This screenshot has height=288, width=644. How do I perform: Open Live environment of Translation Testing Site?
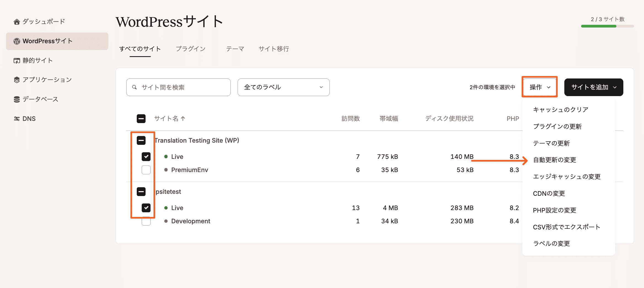coord(177,157)
